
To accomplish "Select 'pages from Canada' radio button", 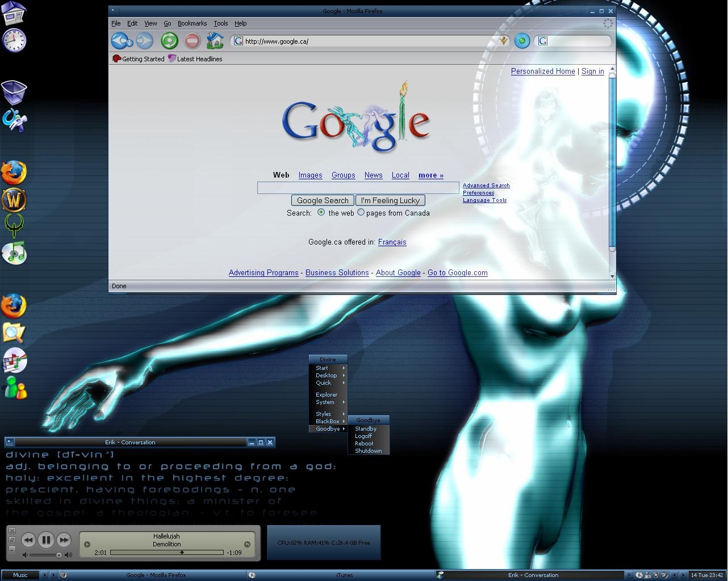I will point(361,212).
